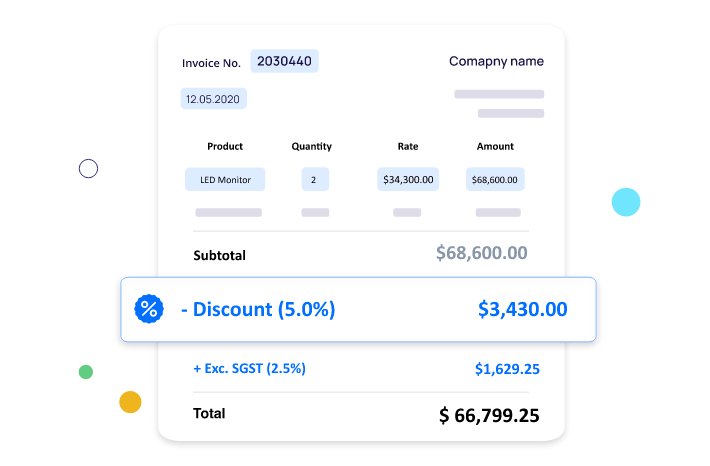Screen dimensions: 710x466
Task: Click the quantity field showing 2
Action: click(x=315, y=179)
